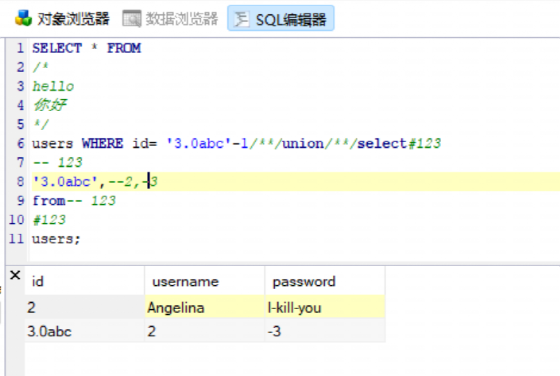Close the results panel with X
The height and width of the screenshot is (376, 560).
tap(15, 275)
